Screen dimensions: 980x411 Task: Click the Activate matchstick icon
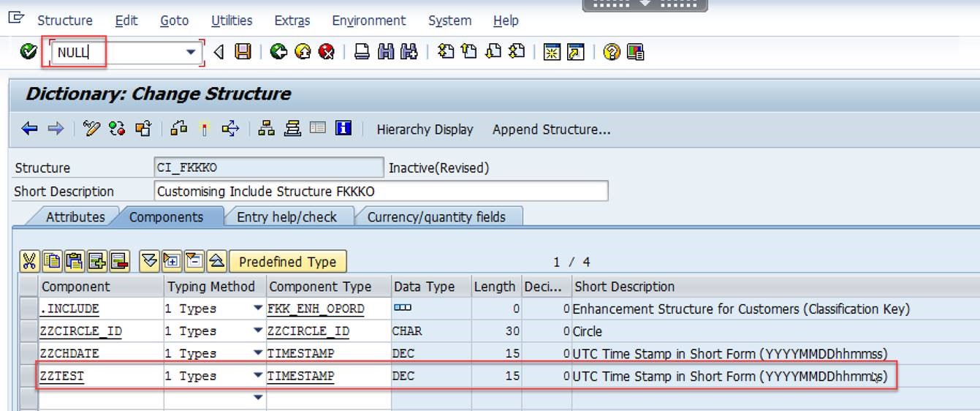204,129
